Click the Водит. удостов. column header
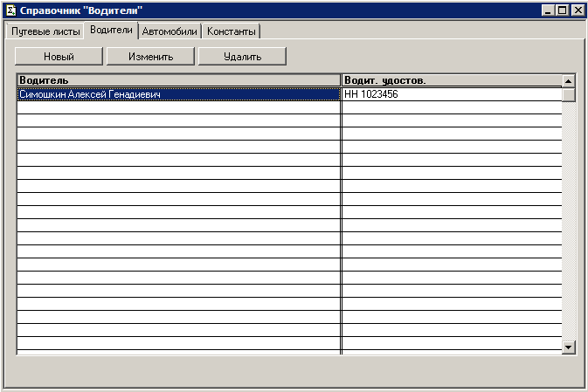Screen dimensions: 588x392 pyautogui.click(x=450, y=80)
